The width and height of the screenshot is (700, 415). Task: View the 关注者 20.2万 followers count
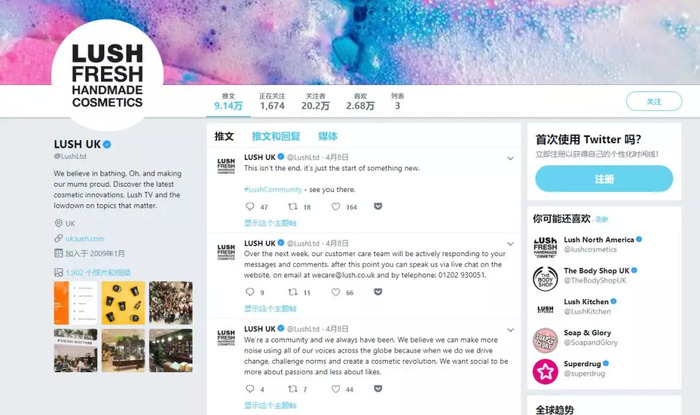pos(315,101)
